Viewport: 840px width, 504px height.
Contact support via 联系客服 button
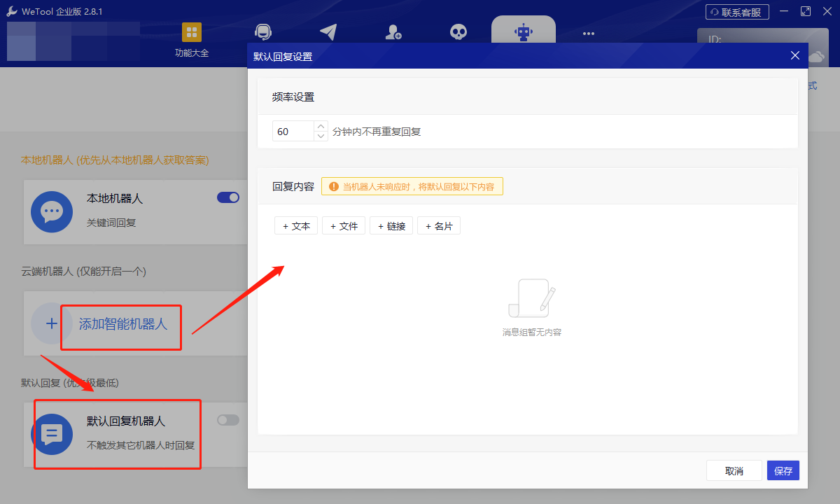[737, 12]
